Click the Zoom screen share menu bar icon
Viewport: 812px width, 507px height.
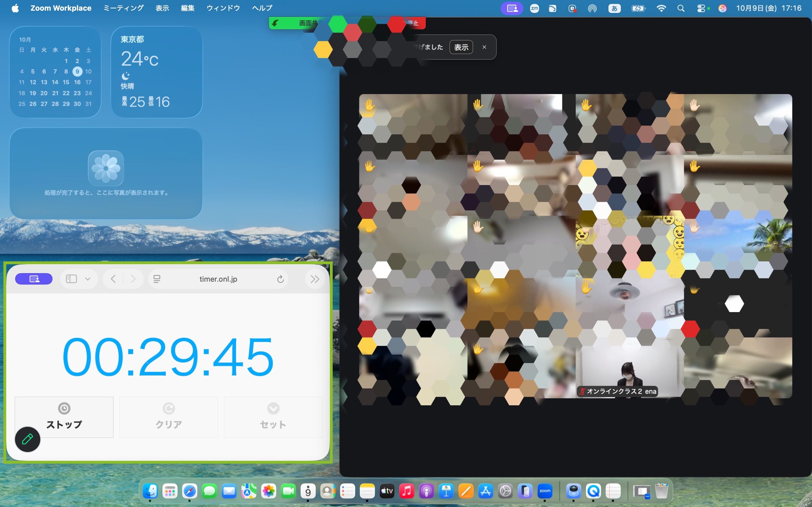coord(512,8)
